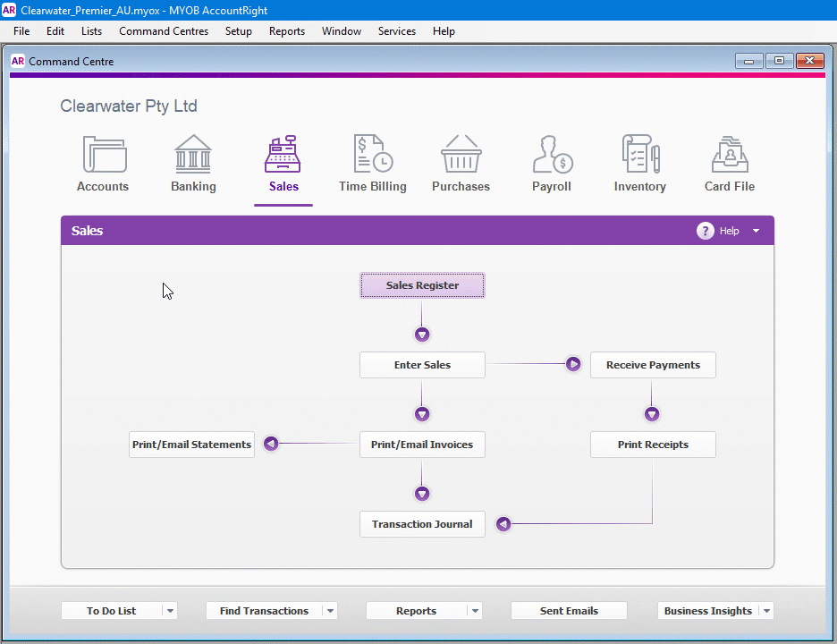Click the Print/Email Invoices button
The height and width of the screenshot is (644, 837).
[x=422, y=445]
